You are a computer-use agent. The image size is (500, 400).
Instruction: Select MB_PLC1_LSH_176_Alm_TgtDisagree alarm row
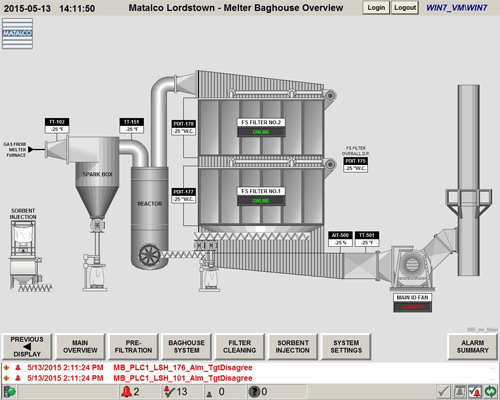[250, 368]
